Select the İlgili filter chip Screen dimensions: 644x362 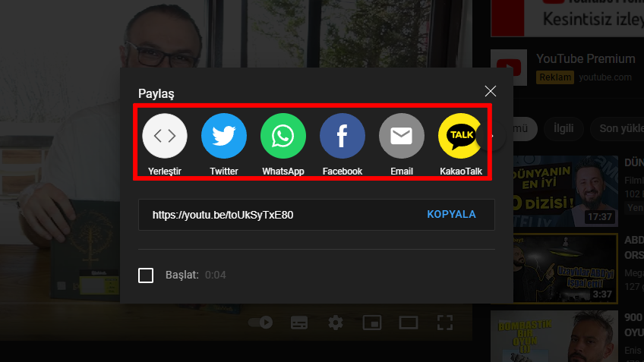click(563, 128)
